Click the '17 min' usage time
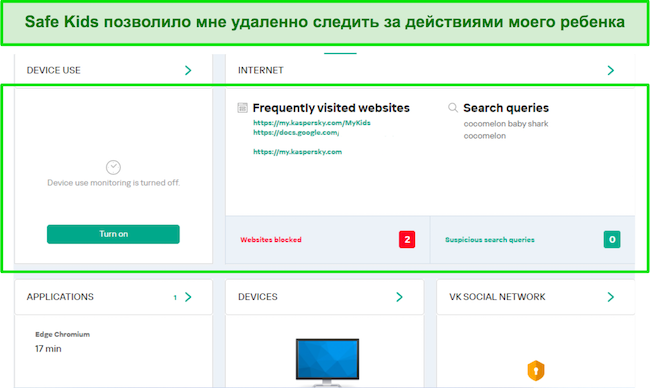The height and width of the screenshot is (388, 650). tap(48, 349)
